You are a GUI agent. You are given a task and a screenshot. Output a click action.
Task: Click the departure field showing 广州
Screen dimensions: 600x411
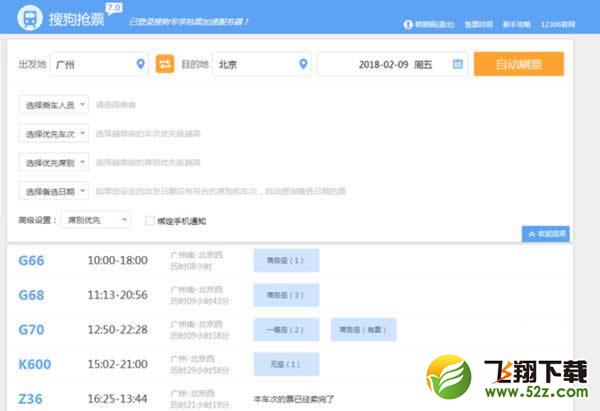coord(99,64)
